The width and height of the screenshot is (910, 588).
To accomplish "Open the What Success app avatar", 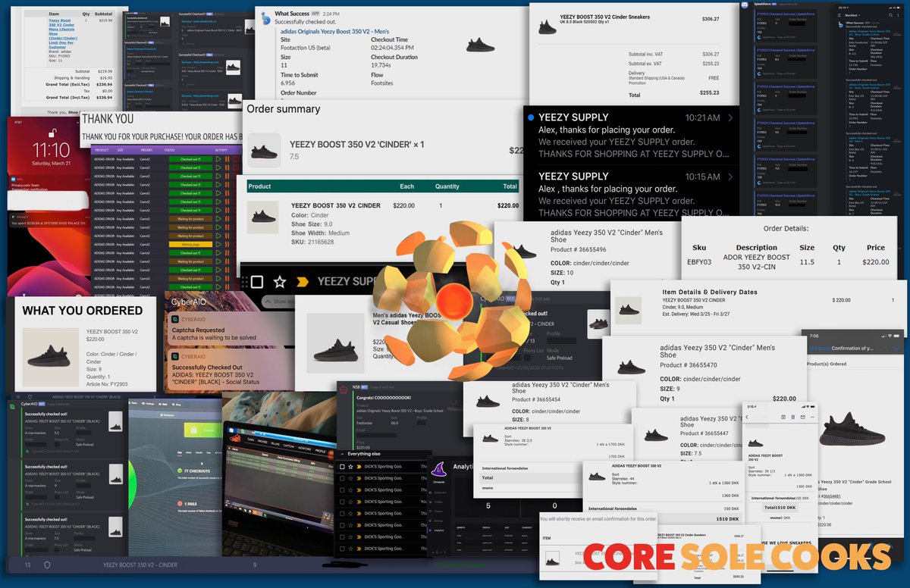I will pos(265,17).
